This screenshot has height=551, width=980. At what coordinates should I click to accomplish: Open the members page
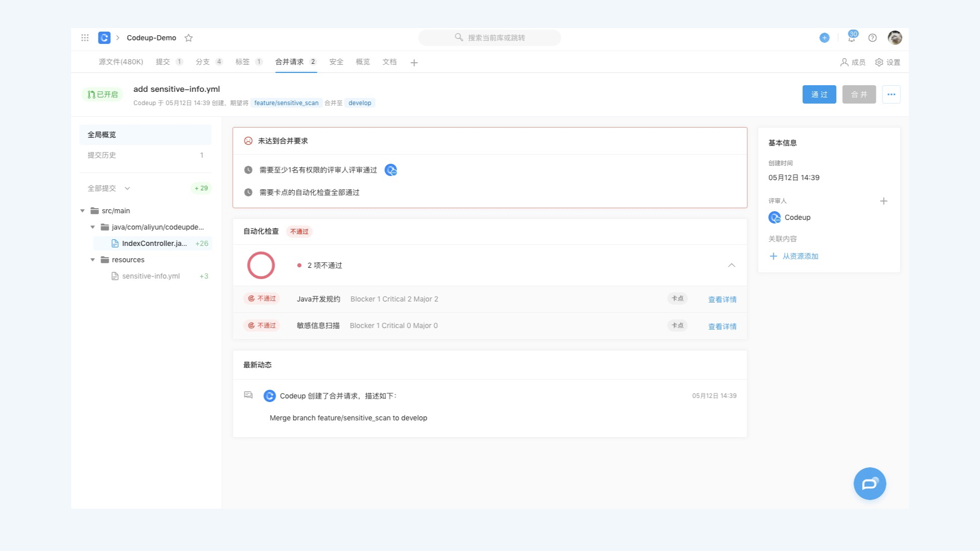pos(853,62)
